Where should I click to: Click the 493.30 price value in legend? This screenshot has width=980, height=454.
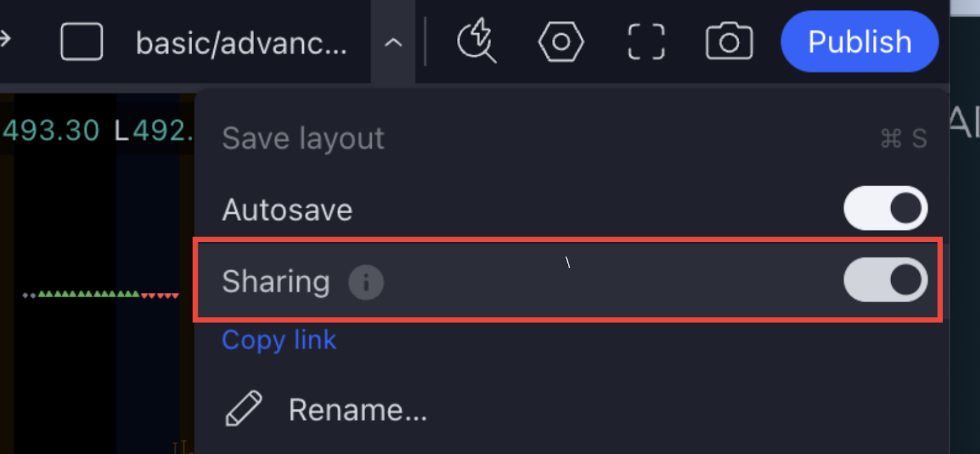(50, 130)
